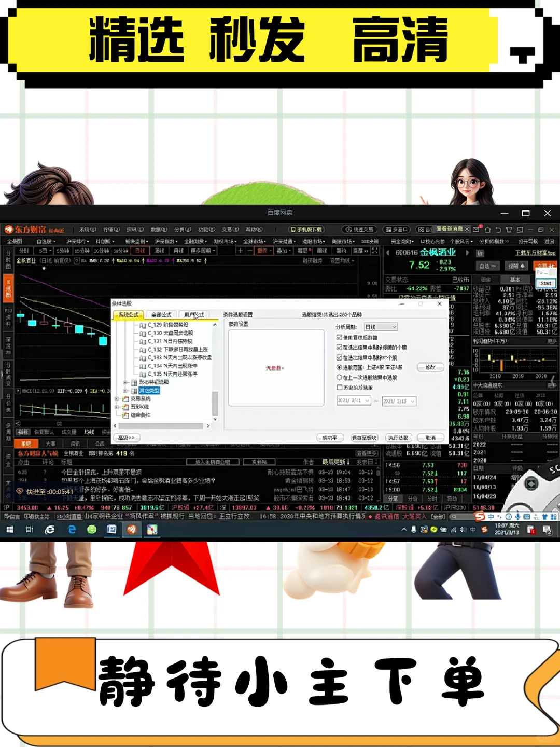Click 手机版下载 button

306,229
